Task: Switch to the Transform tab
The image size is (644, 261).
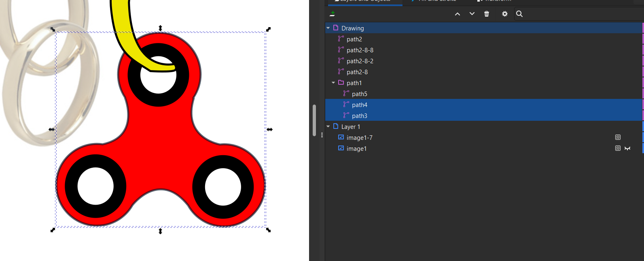Action: 498,1
